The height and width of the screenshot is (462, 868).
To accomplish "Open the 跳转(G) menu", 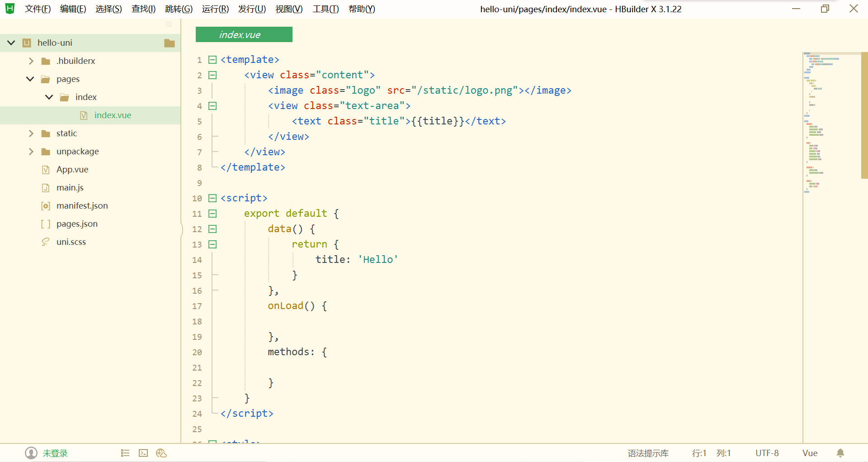I will pyautogui.click(x=179, y=9).
